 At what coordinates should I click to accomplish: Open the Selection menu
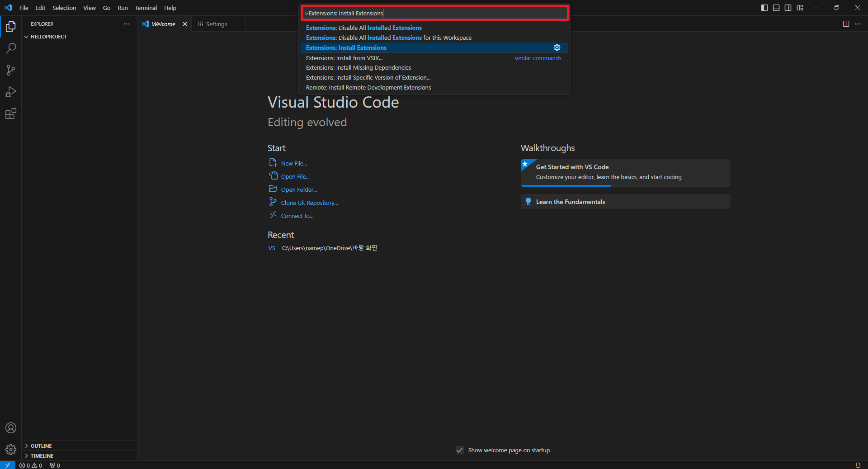64,8
